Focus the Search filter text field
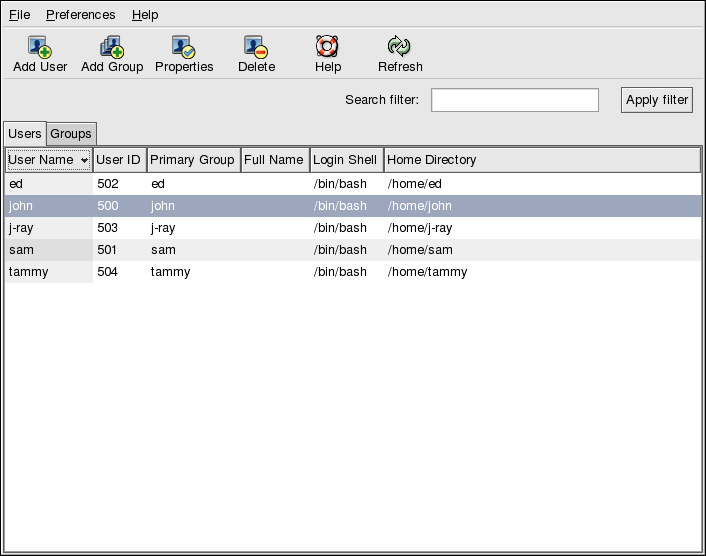Viewport: 706px width, 556px height. pyautogui.click(x=514, y=100)
